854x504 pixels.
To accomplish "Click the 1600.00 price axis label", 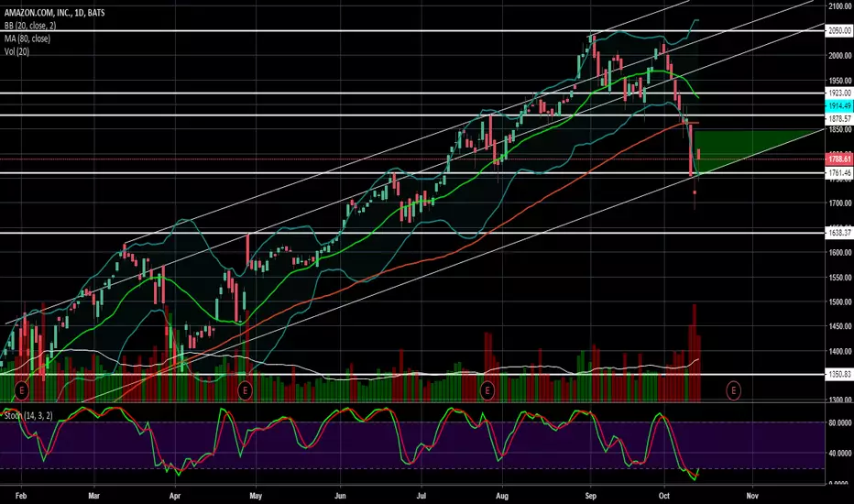I will [x=840, y=253].
